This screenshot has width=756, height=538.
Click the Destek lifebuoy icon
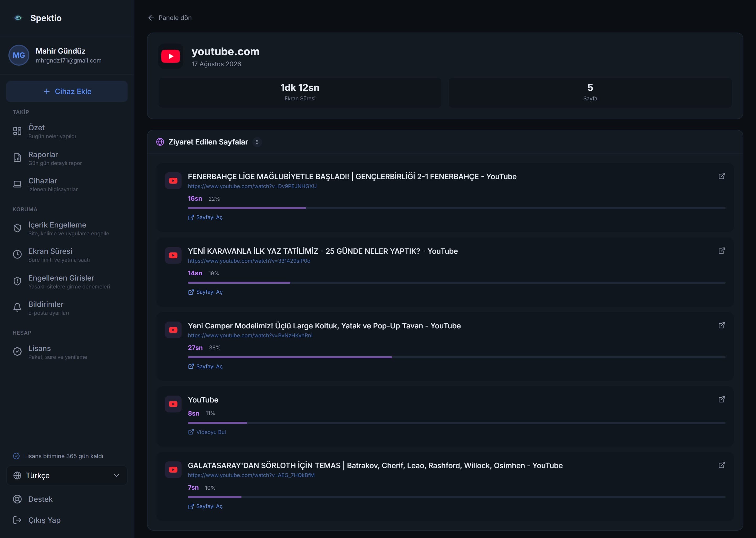pyautogui.click(x=17, y=499)
